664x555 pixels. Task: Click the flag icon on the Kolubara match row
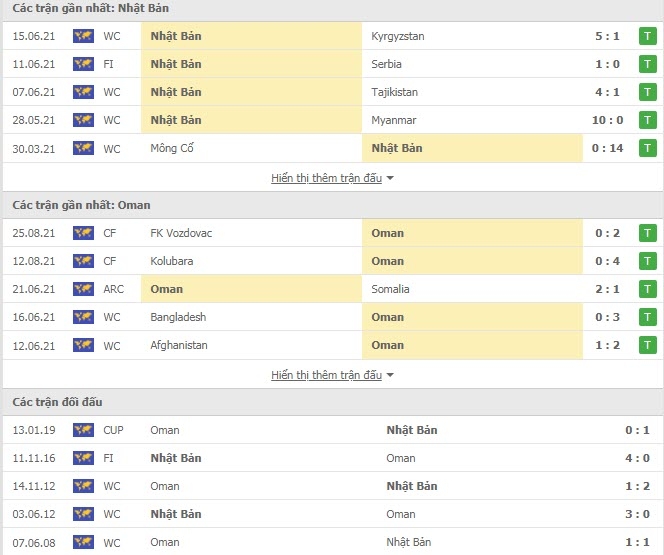[83, 261]
